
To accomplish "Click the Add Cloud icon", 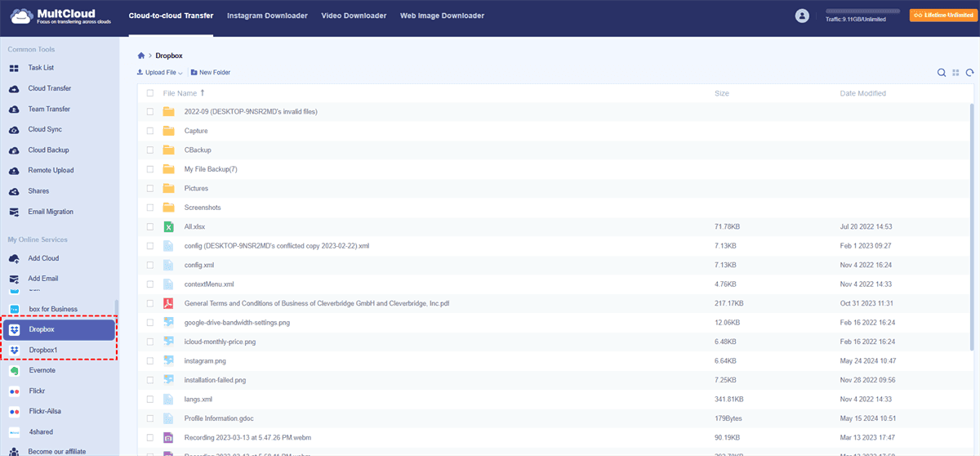I will pos(14,258).
